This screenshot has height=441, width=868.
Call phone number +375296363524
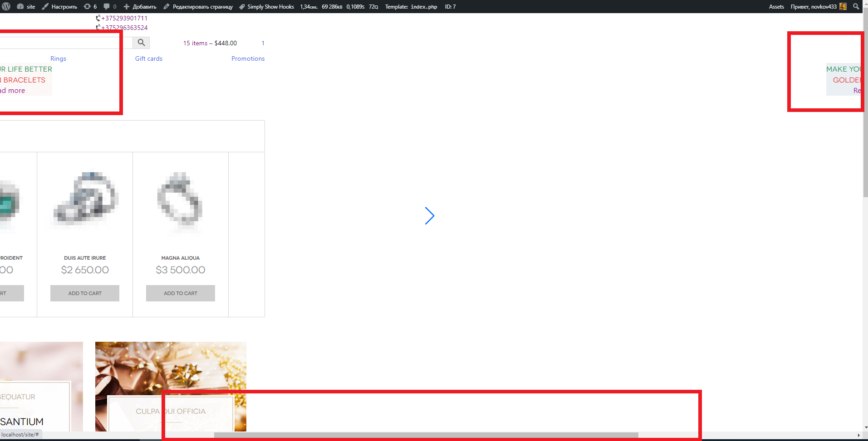click(x=124, y=28)
